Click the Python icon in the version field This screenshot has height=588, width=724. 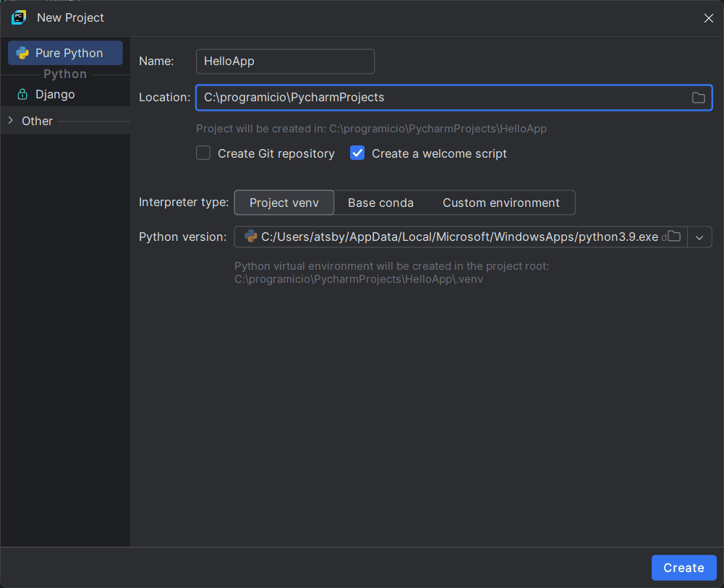(x=250, y=237)
